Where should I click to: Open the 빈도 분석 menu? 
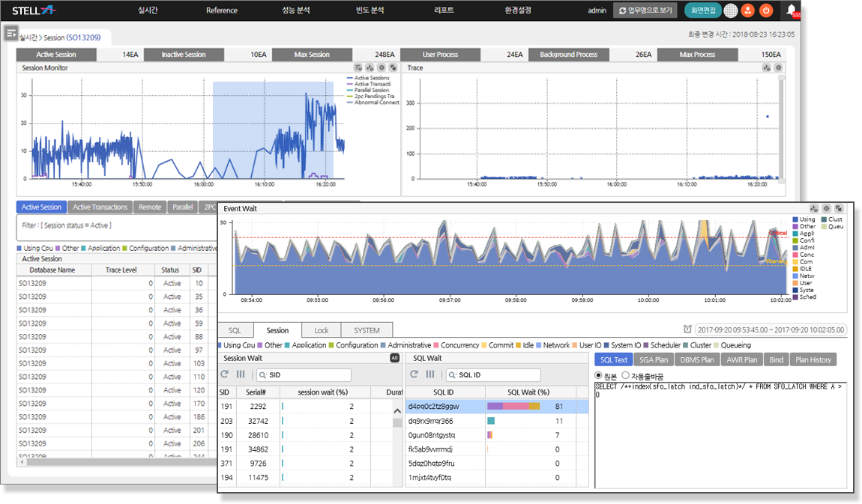[x=370, y=10]
